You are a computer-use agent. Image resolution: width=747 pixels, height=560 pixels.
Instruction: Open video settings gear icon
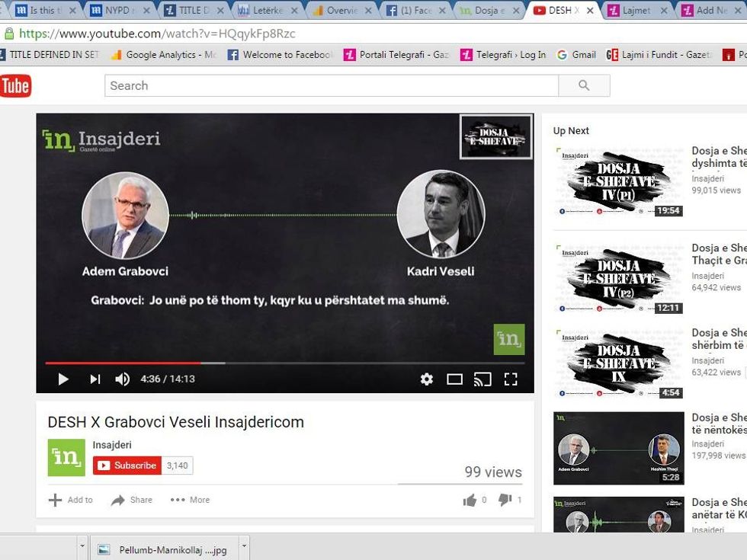tap(427, 379)
